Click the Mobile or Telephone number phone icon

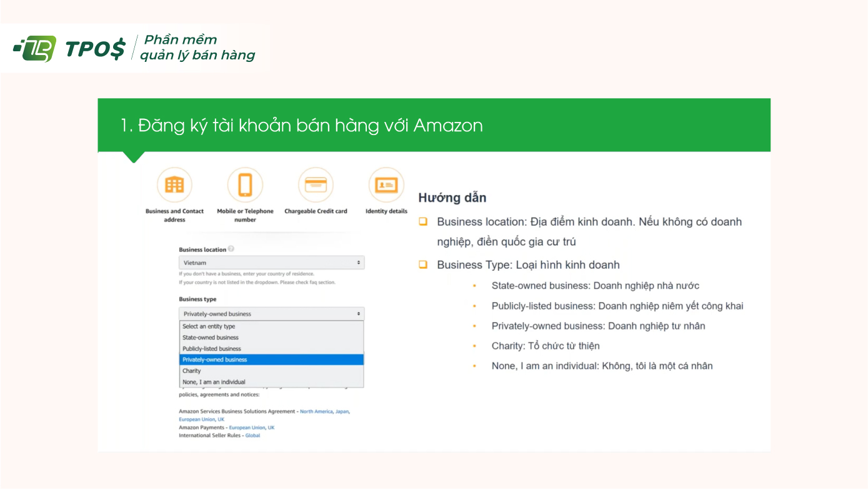[x=245, y=185]
